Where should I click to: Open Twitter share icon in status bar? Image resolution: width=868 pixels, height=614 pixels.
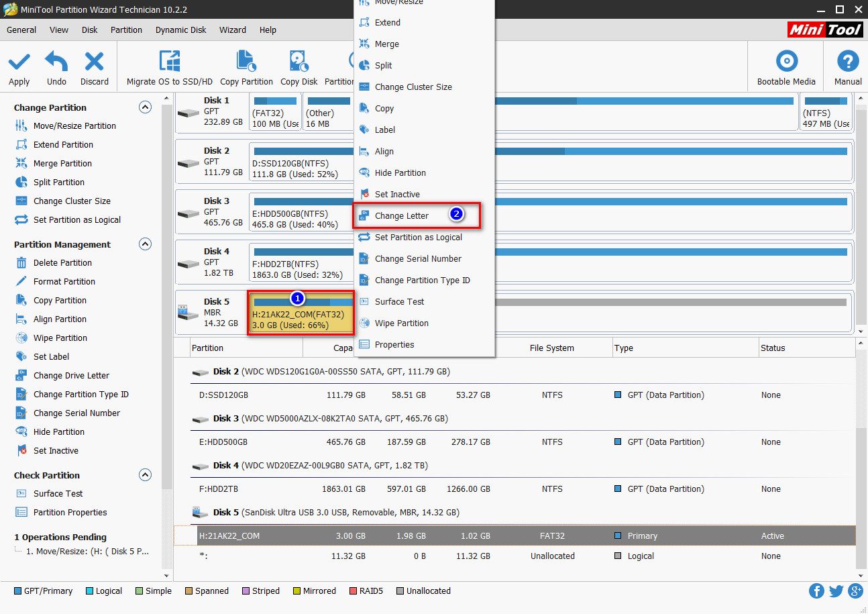click(x=836, y=591)
